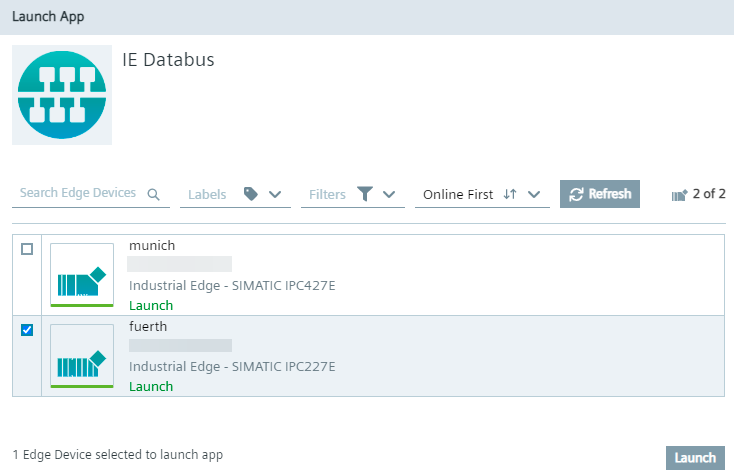Click the Launch button at bottom right

coord(695,458)
